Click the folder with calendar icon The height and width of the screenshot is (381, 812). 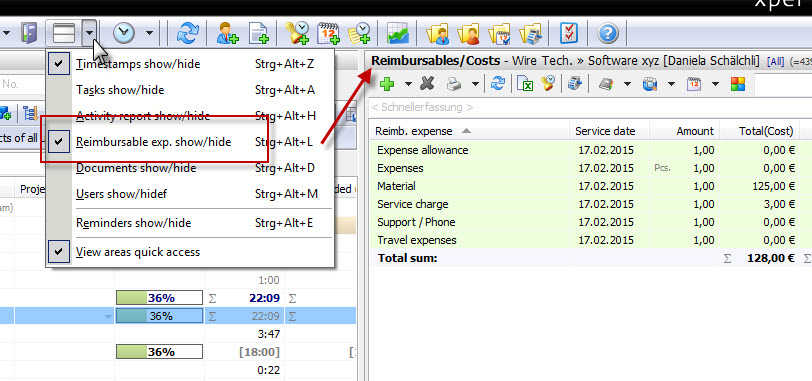pos(500,34)
